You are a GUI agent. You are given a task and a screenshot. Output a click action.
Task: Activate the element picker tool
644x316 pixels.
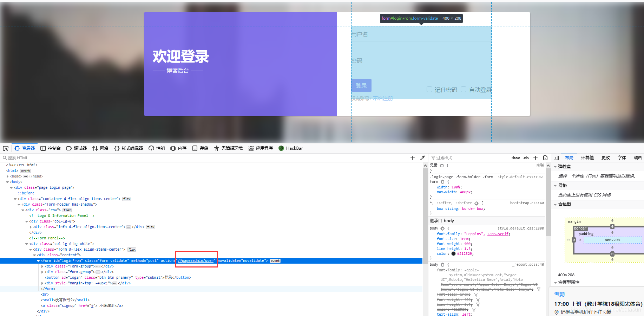pyautogui.click(x=6, y=148)
